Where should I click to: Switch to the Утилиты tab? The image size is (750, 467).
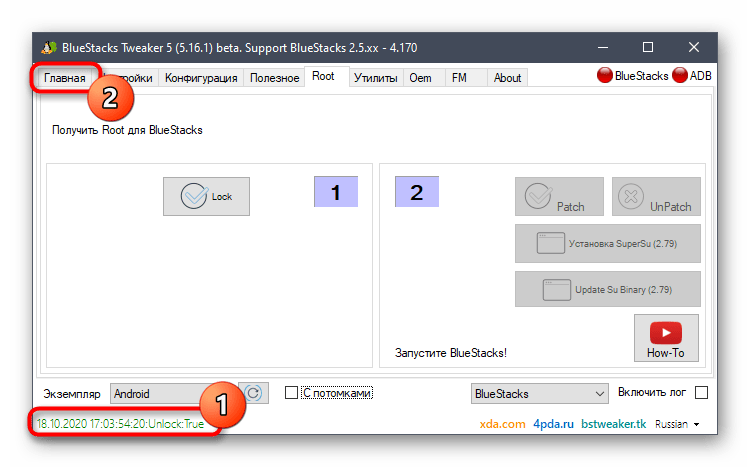(375, 78)
